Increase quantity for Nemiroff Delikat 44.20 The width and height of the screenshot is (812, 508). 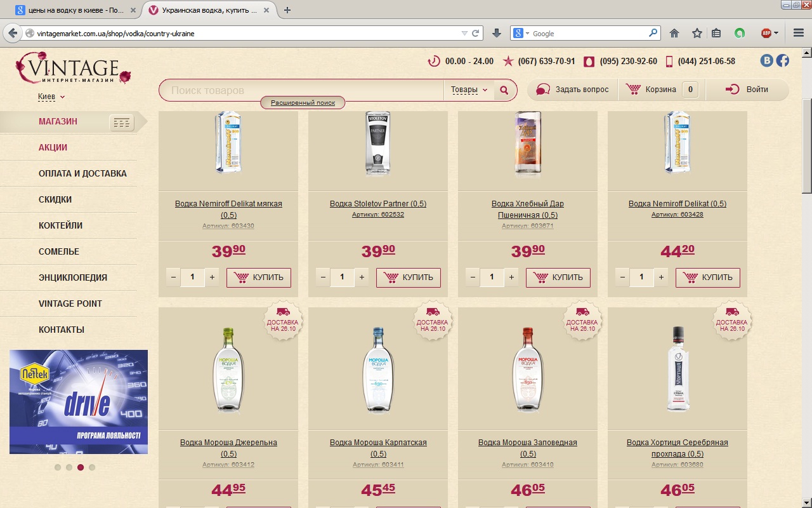[x=662, y=277]
